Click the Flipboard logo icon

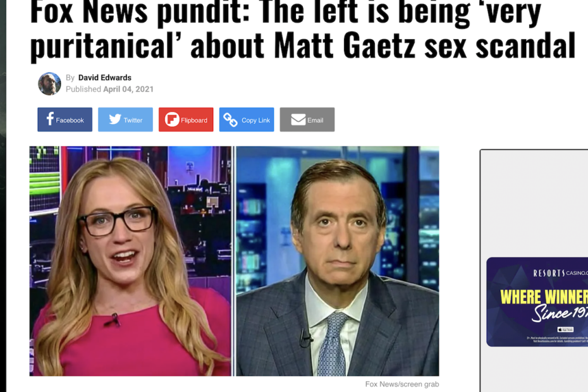tap(172, 119)
